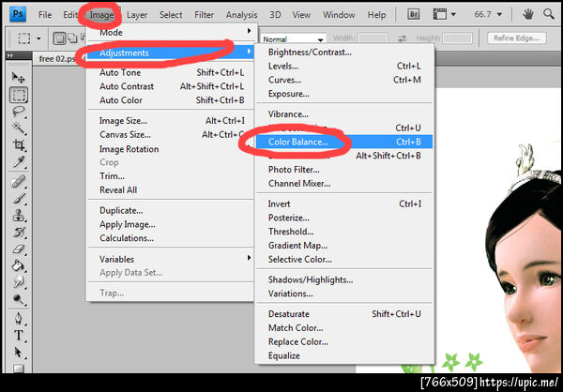This screenshot has height=392, width=563.
Task: Select the Paint Bucket tool
Action: [18, 266]
